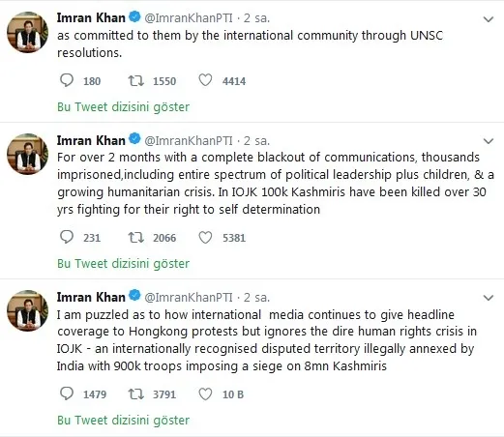Open Imran Khan avatar on first tweet
The width and height of the screenshot is (504, 437).
click(x=28, y=32)
